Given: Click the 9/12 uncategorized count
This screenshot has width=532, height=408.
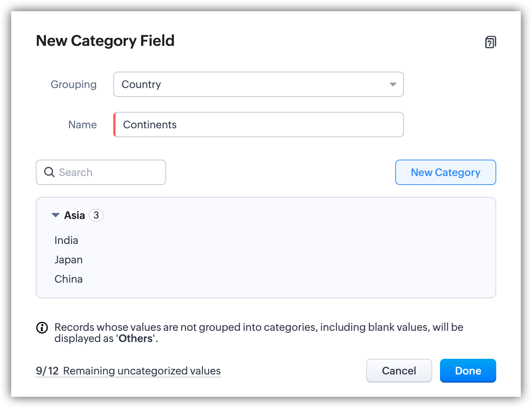Looking at the screenshot, I should point(47,371).
